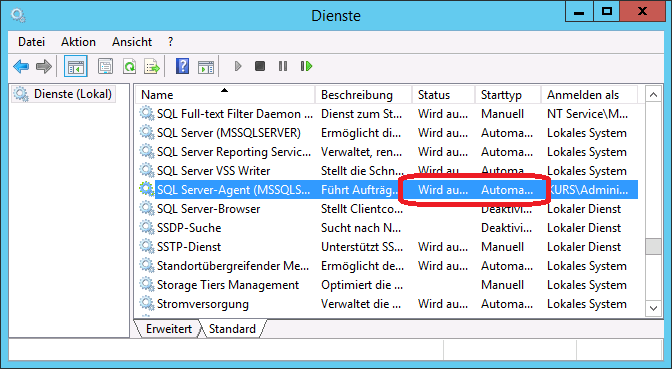Click the Pause service icon
The width and height of the screenshot is (672, 369).
(x=283, y=66)
